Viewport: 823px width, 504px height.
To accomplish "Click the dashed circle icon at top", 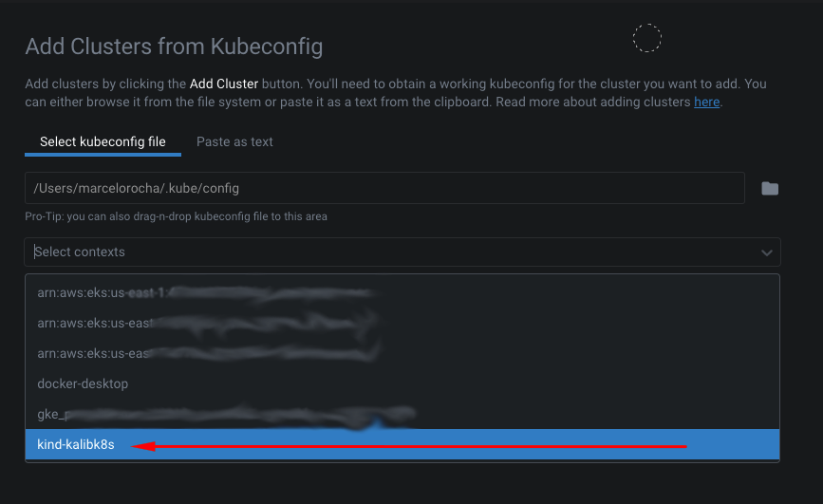I will click(x=647, y=38).
